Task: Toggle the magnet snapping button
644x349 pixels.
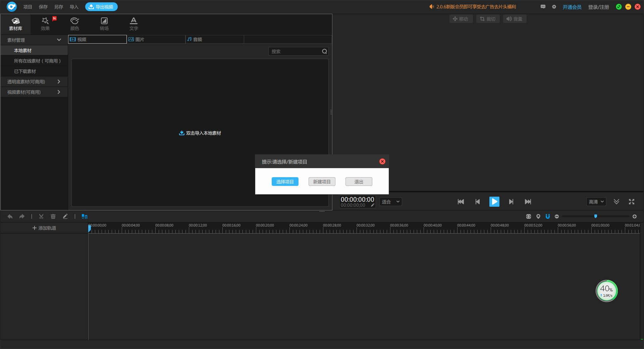Action: coord(547,216)
